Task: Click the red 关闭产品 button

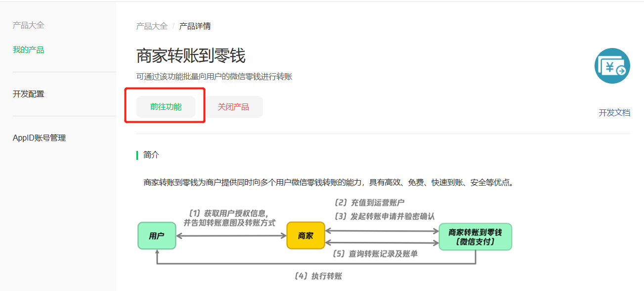Action: pyautogui.click(x=233, y=107)
